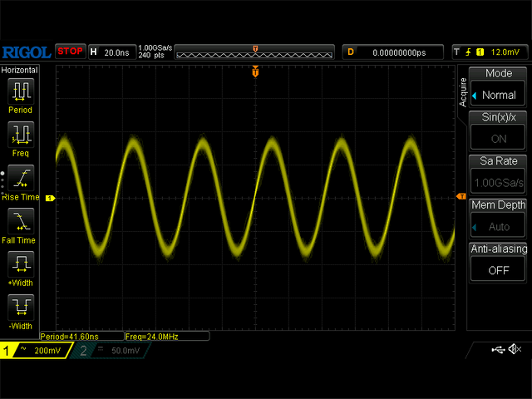532x399 pixels.
Task: Select the -Width measurement icon
Action: point(21,306)
